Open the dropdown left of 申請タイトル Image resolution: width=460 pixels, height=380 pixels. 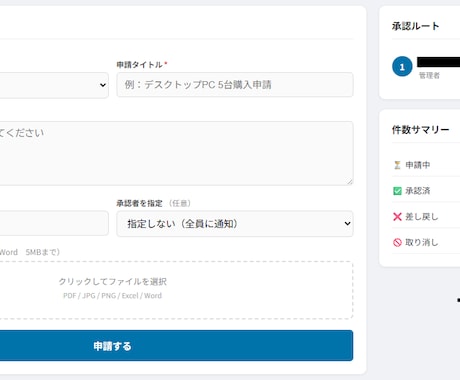coord(54,85)
